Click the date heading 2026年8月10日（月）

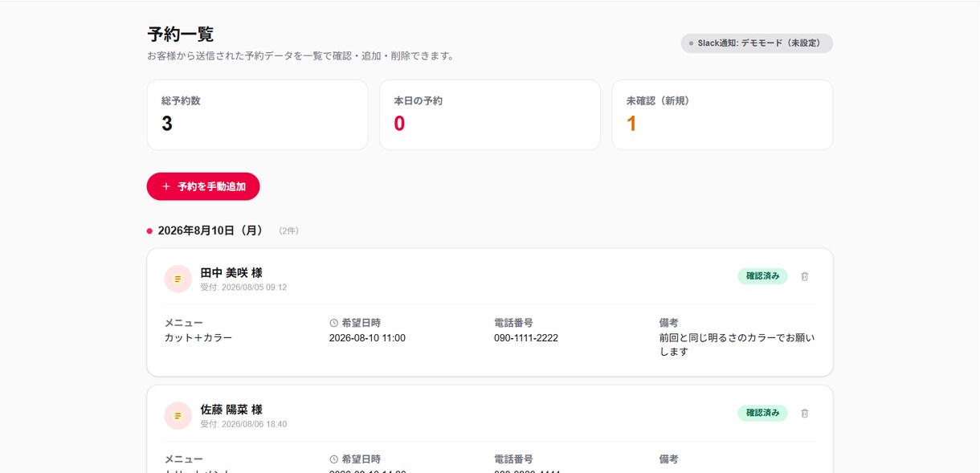point(210,230)
